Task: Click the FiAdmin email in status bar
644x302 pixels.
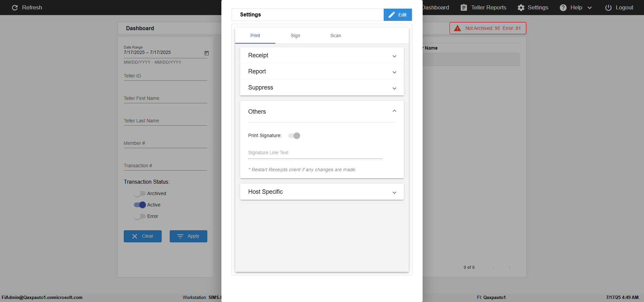Action: 42,298
